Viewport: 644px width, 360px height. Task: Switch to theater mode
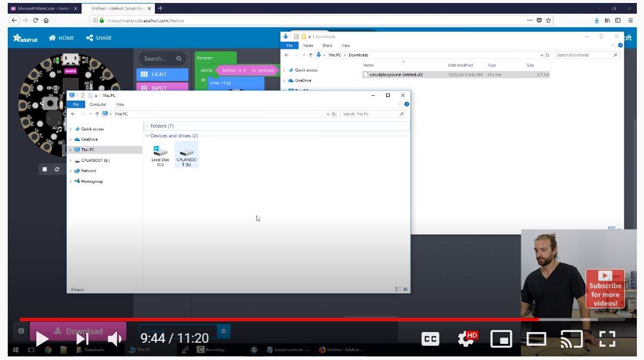pyautogui.click(x=536, y=339)
